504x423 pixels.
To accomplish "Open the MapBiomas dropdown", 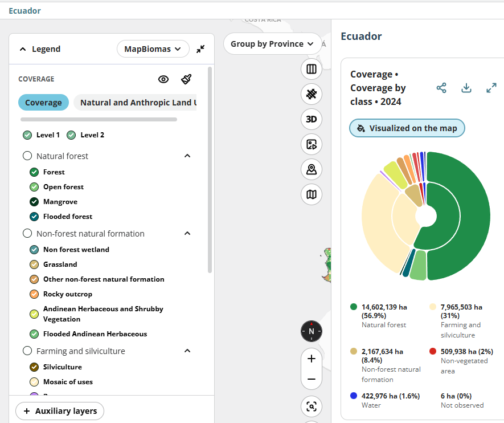I will tap(153, 49).
